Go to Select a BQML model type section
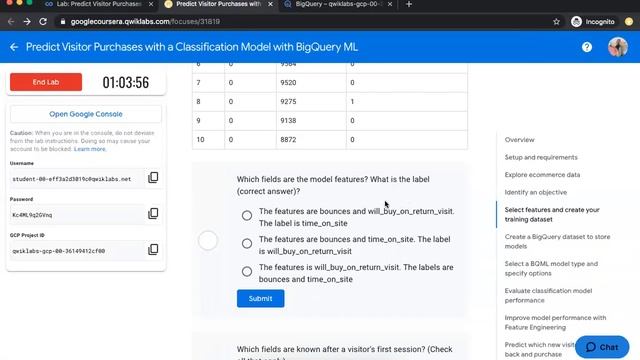640x360 pixels. (x=551, y=268)
